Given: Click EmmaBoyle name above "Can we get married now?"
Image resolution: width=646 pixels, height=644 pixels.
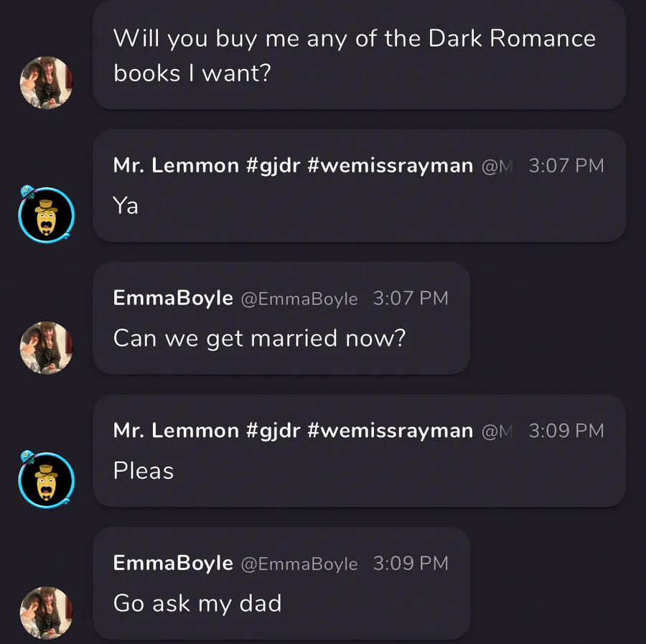Looking at the screenshot, I should click(x=173, y=299).
